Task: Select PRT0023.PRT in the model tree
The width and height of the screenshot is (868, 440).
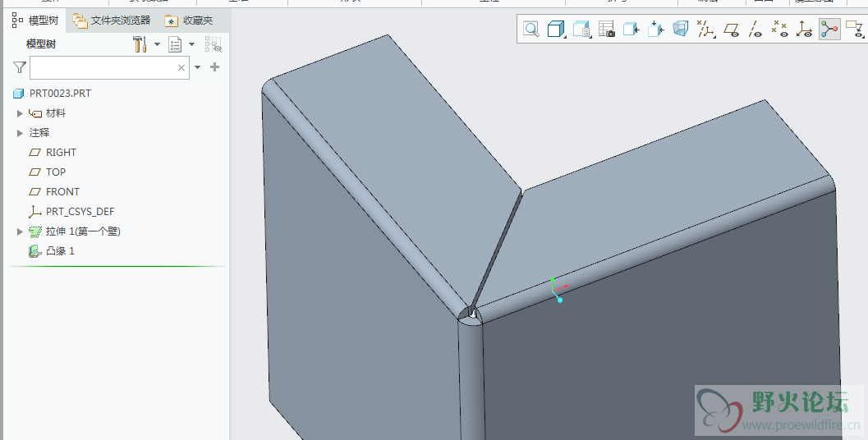Action: tap(52, 94)
